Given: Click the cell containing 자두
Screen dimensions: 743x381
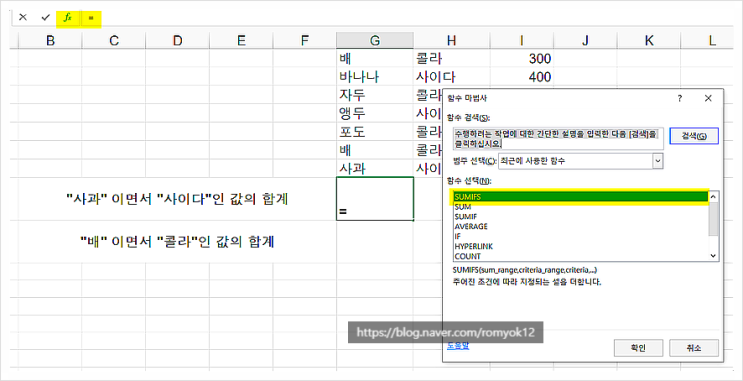Looking at the screenshot, I should (x=375, y=95).
